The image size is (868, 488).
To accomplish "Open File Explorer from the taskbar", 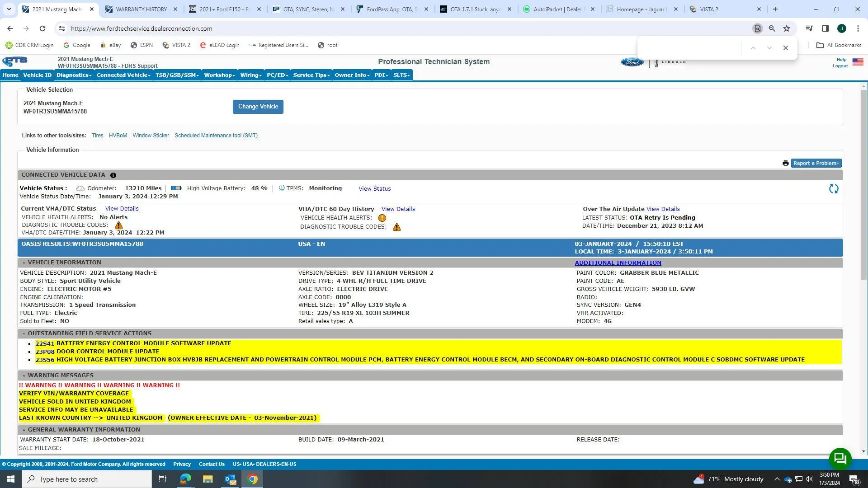I will point(208,479).
